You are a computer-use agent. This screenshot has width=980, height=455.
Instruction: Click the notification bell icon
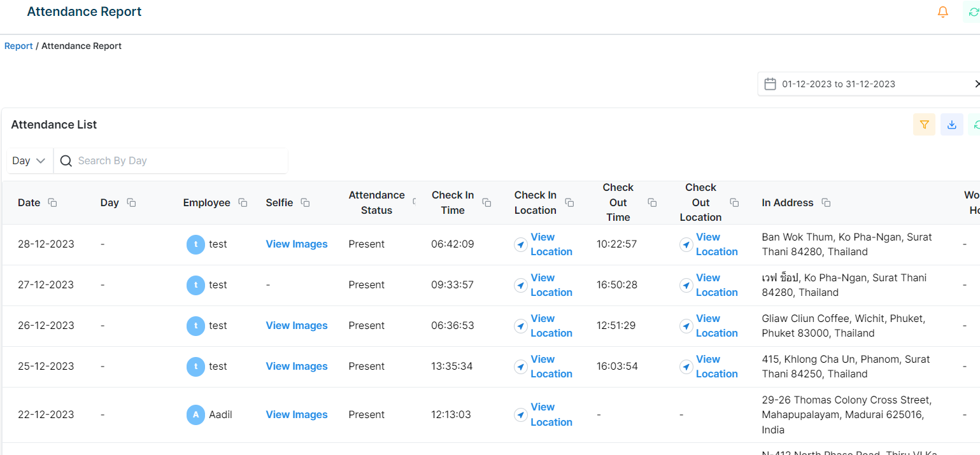[x=943, y=12]
